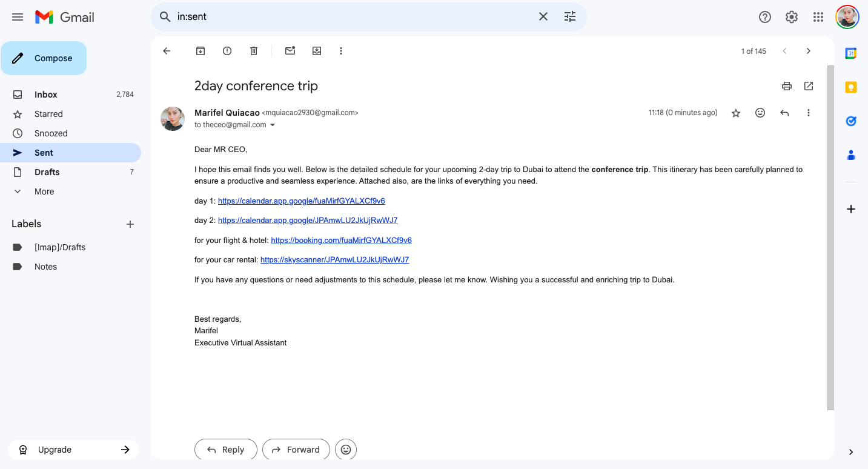Show search options in search bar
This screenshot has height=469, width=868.
570,17
